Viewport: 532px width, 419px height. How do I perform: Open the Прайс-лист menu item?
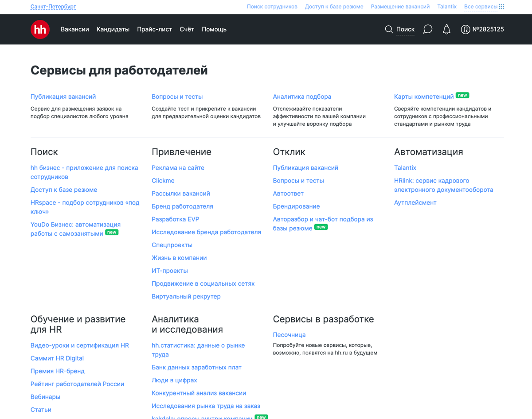[x=155, y=29]
